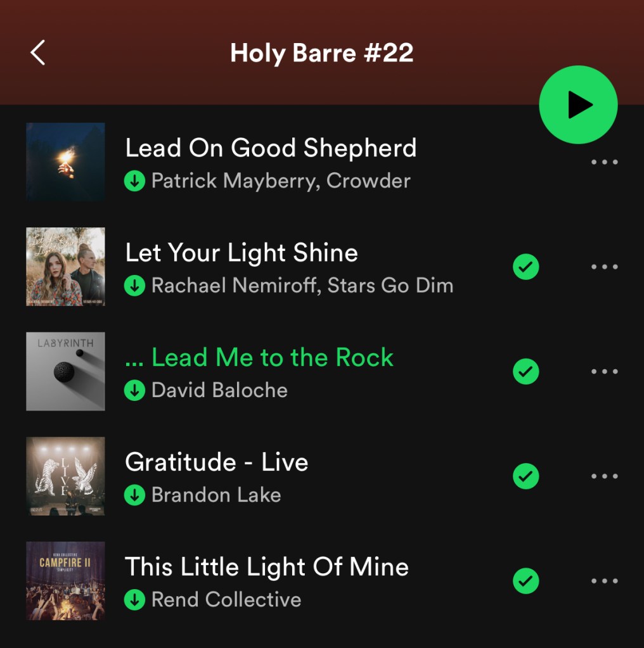Go back using the left arrow
Image resolution: width=644 pixels, height=648 pixels.
37,53
